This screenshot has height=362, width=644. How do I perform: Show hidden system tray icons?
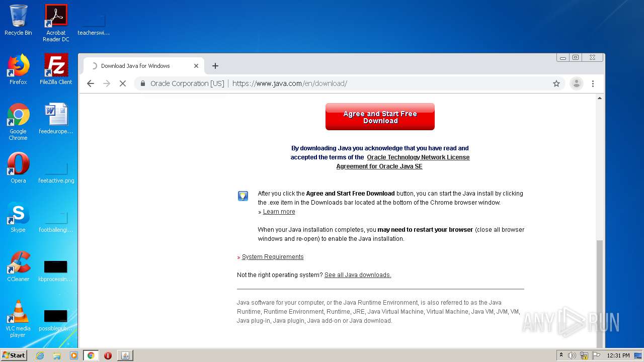point(561,355)
